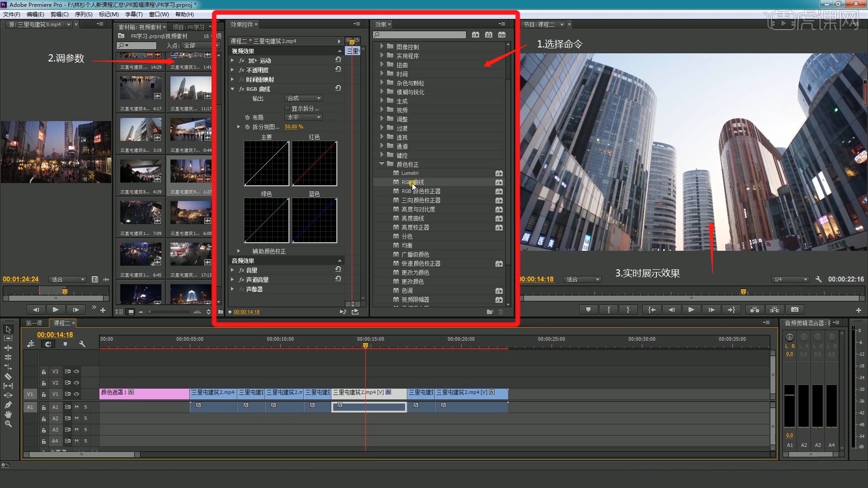Click the nest sequences toggle in timeline
Image resolution: width=868 pixels, height=488 pixels.
click(x=31, y=344)
